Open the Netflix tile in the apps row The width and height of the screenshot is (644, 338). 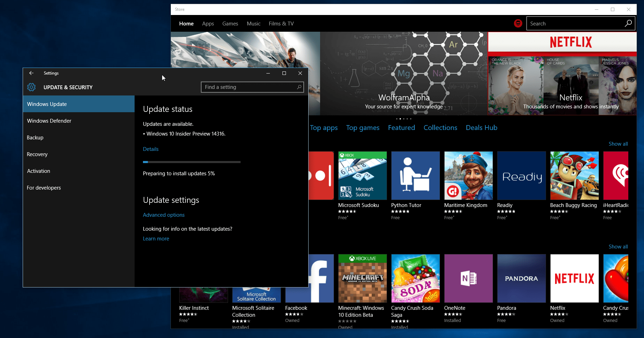point(574,278)
